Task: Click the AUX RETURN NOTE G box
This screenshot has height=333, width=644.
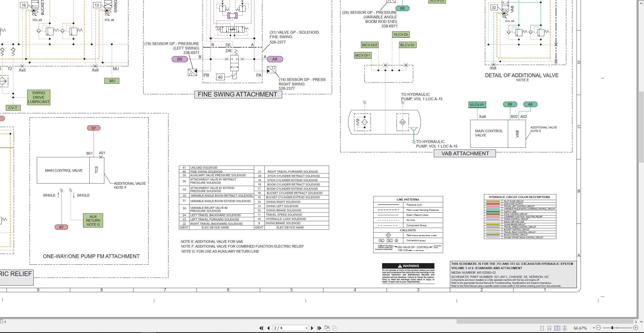Action: tap(93, 220)
